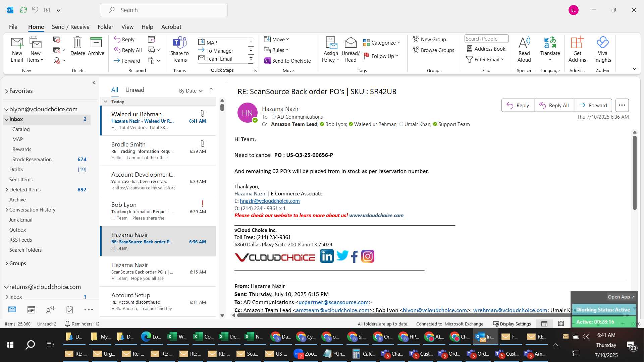Expand the Favorites folder group
Image resolution: width=644 pixels, height=362 pixels.
point(6,91)
